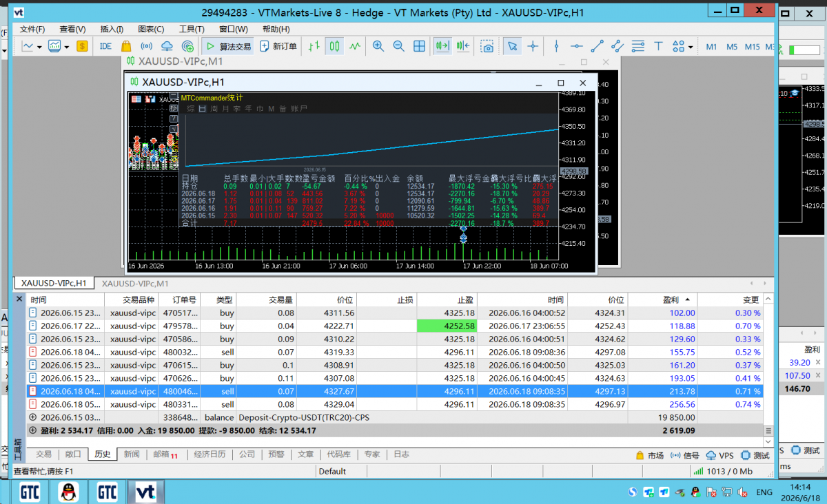Click the Default profile in status bar
The image size is (827, 504).
(x=332, y=472)
